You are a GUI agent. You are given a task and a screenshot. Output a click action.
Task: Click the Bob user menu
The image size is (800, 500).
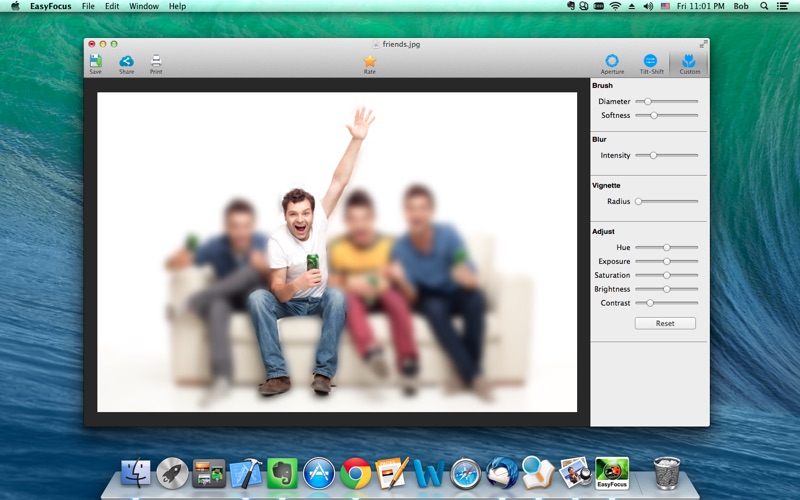pos(741,6)
